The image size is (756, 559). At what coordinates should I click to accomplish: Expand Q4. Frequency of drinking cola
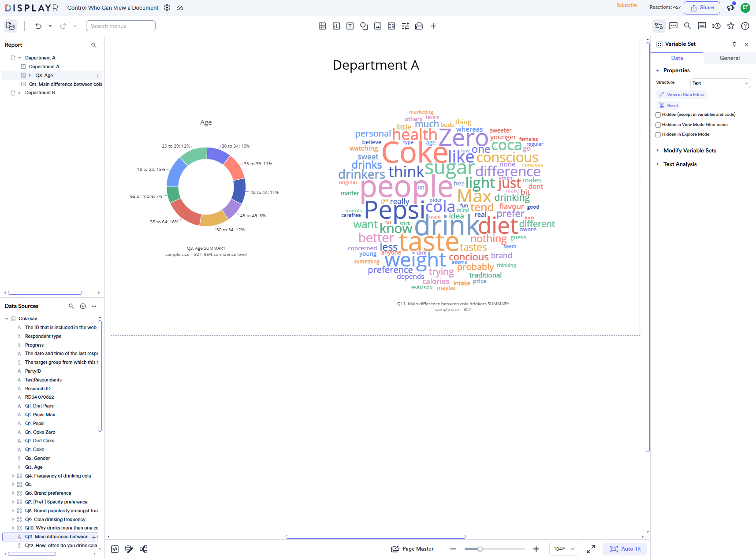pyautogui.click(x=13, y=476)
